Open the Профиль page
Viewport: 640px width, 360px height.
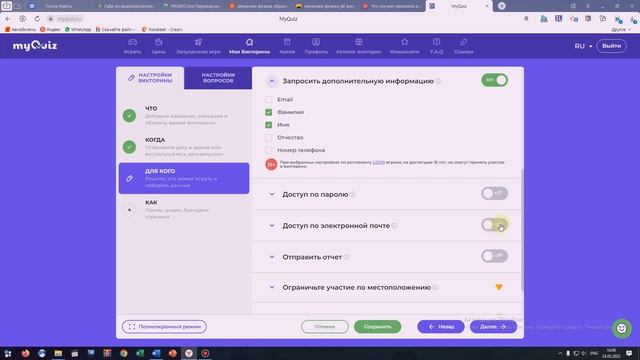pos(316,46)
